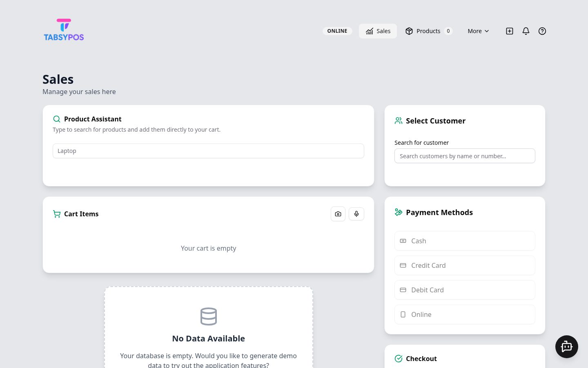Select Online payment method

(x=465, y=314)
